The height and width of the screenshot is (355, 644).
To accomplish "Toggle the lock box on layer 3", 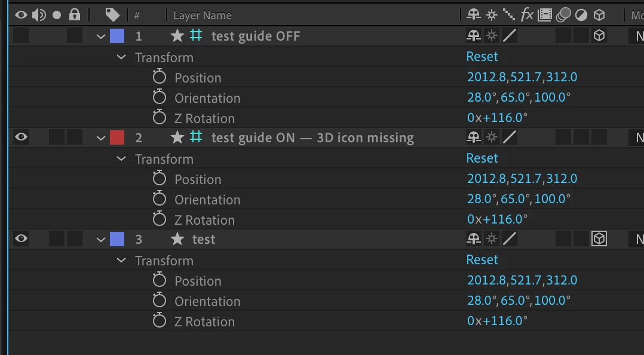I will [75, 239].
